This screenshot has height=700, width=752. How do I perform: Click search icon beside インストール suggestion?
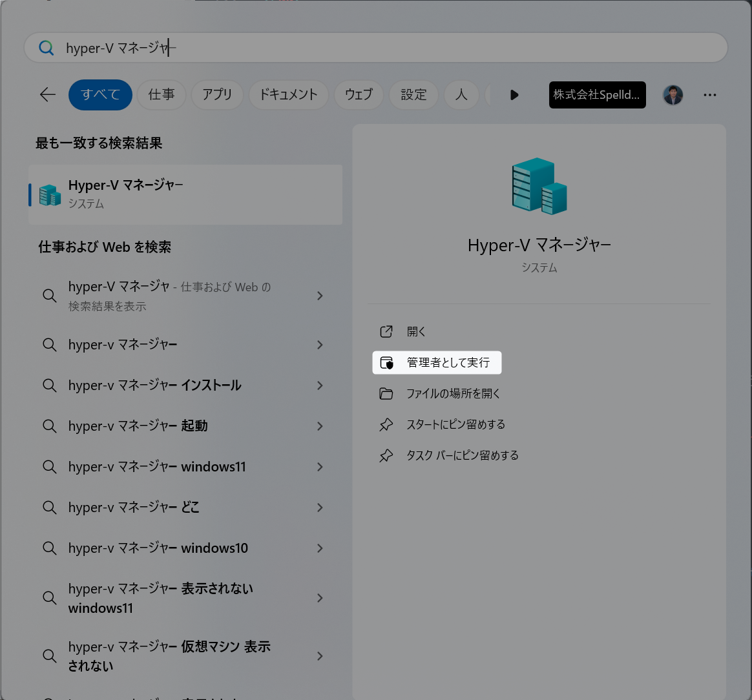49,386
